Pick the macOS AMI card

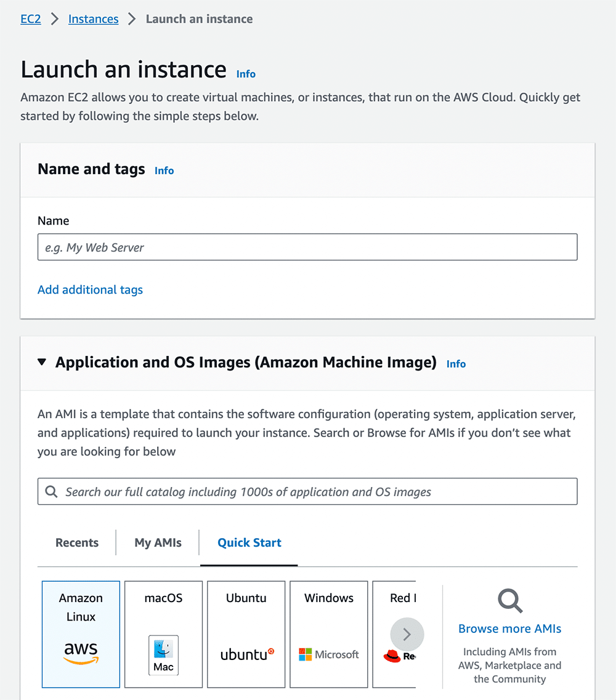coord(163,634)
